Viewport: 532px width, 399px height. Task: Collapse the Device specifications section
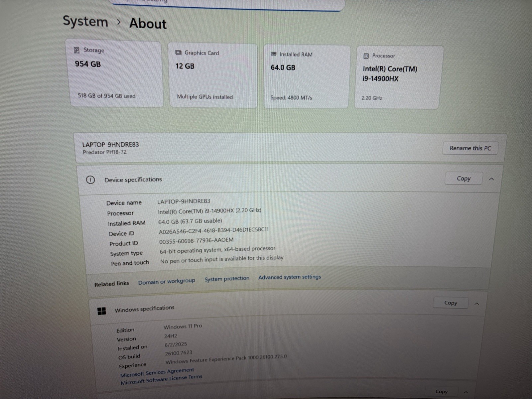(x=491, y=179)
